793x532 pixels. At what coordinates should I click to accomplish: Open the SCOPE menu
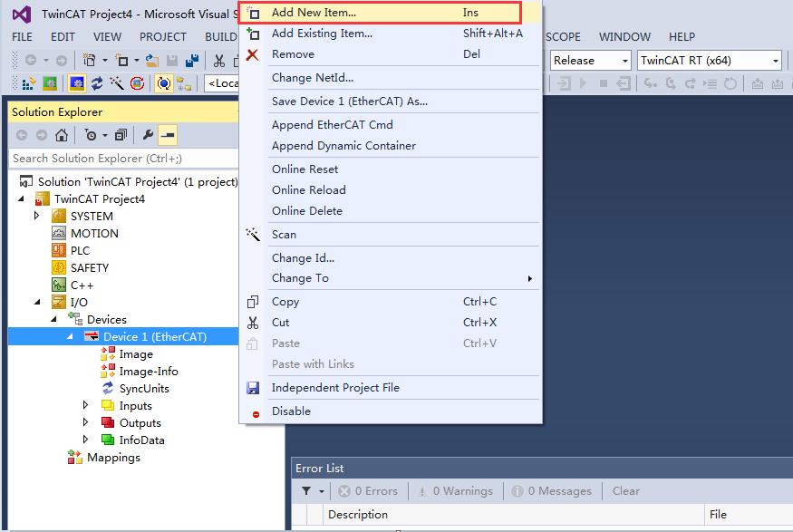(563, 37)
